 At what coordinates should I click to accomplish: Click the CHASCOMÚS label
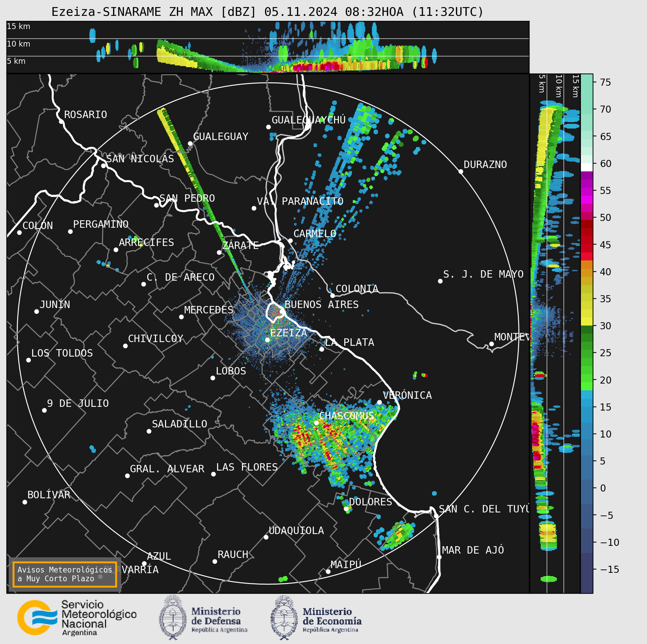346,416
